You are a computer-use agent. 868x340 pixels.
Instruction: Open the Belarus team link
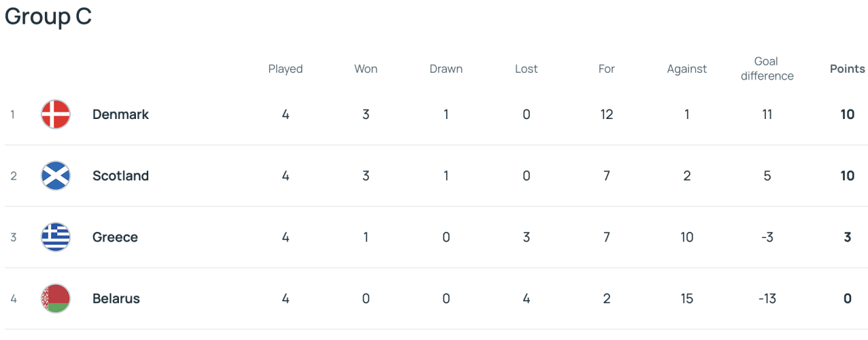(x=116, y=298)
